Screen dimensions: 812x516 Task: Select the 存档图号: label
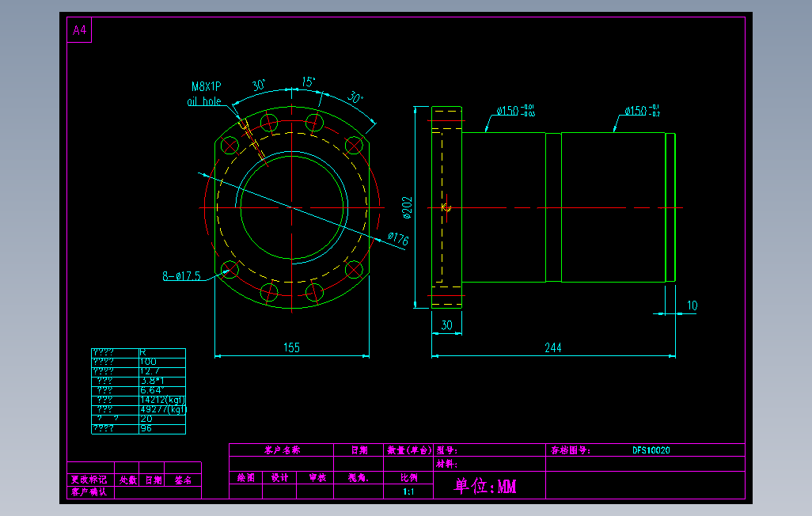[571, 450]
